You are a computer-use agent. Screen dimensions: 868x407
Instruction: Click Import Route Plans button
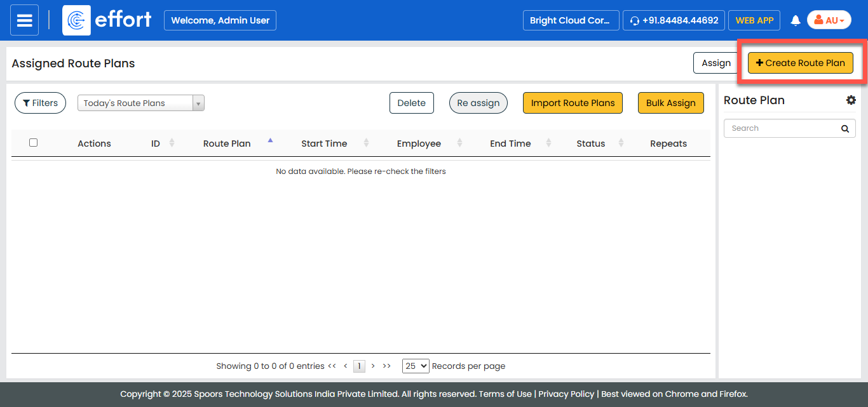coord(573,103)
